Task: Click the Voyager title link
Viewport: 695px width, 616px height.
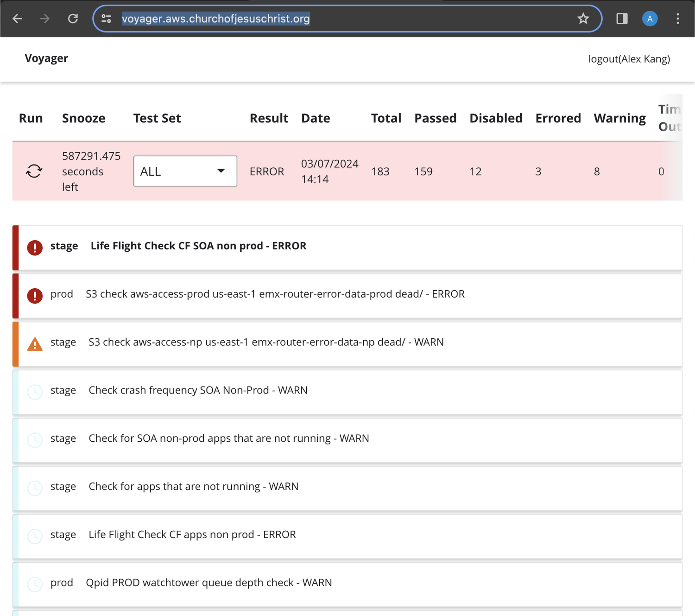Action: click(46, 58)
